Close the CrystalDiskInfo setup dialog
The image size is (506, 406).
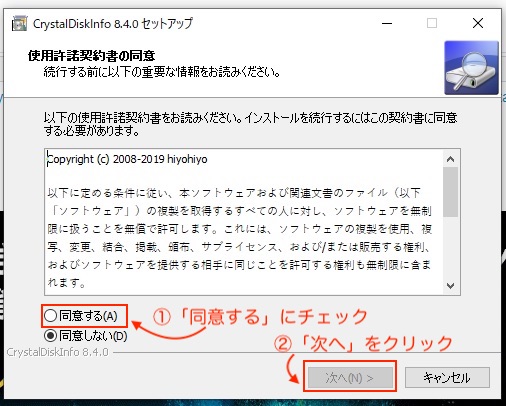tap(478, 23)
